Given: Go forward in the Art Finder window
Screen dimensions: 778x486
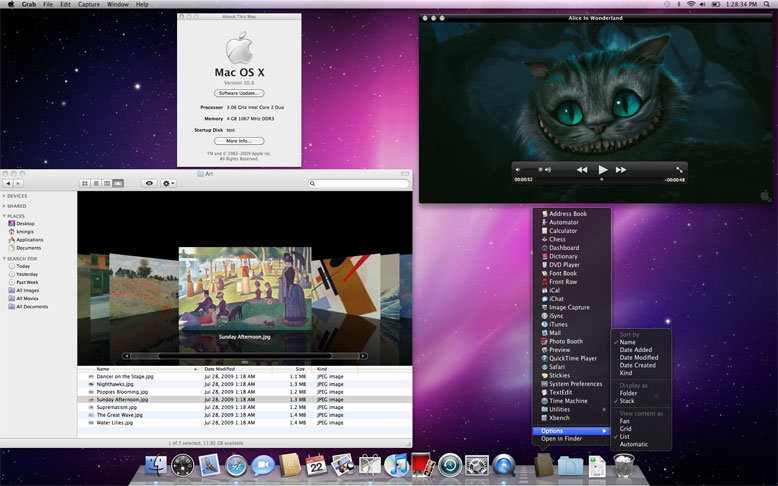Looking at the screenshot, I should (x=18, y=184).
